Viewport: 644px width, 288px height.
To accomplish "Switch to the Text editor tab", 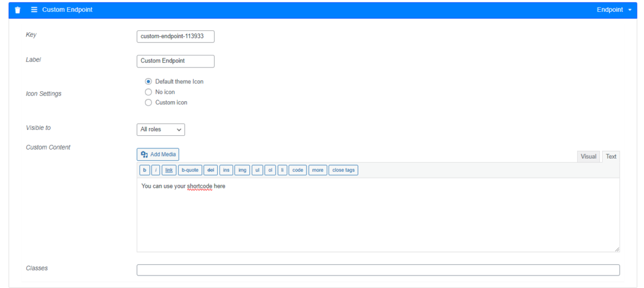I will (611, 157).
